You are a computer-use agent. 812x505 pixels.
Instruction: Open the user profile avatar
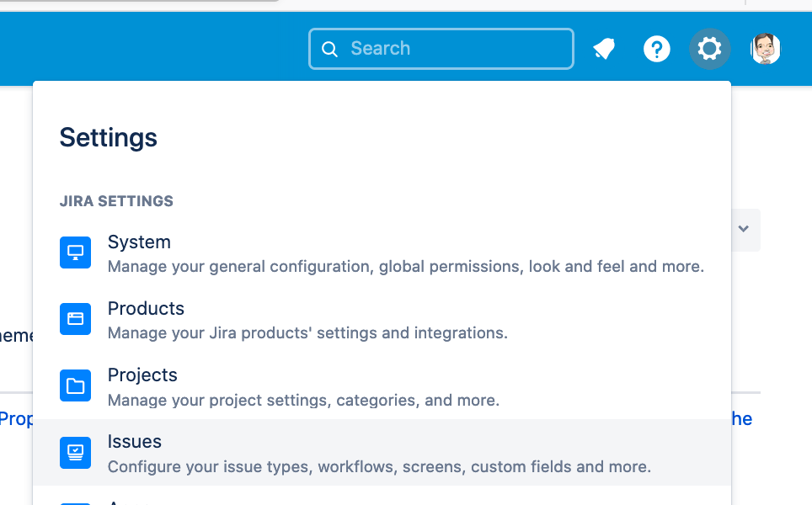766,49
